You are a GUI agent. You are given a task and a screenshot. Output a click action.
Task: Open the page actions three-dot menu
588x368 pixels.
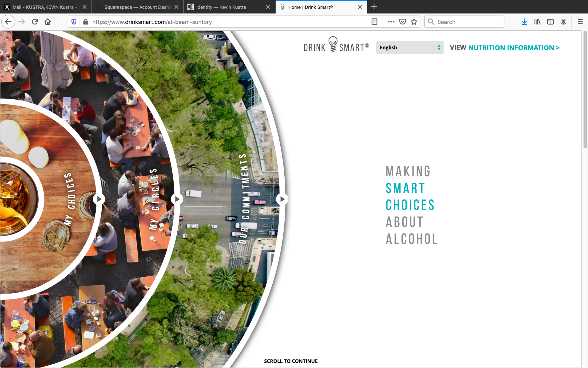point(391,22)
